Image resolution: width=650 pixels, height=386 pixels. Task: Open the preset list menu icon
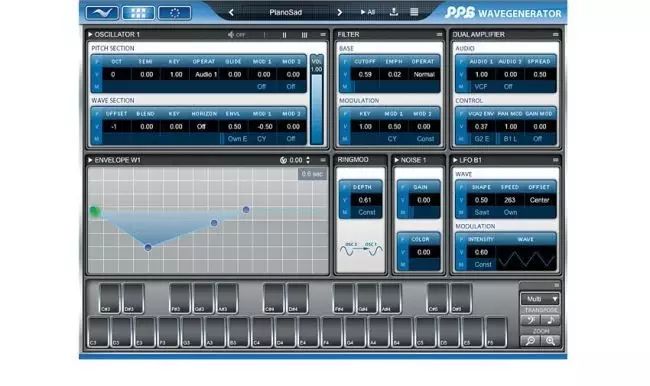coord(414,12)
